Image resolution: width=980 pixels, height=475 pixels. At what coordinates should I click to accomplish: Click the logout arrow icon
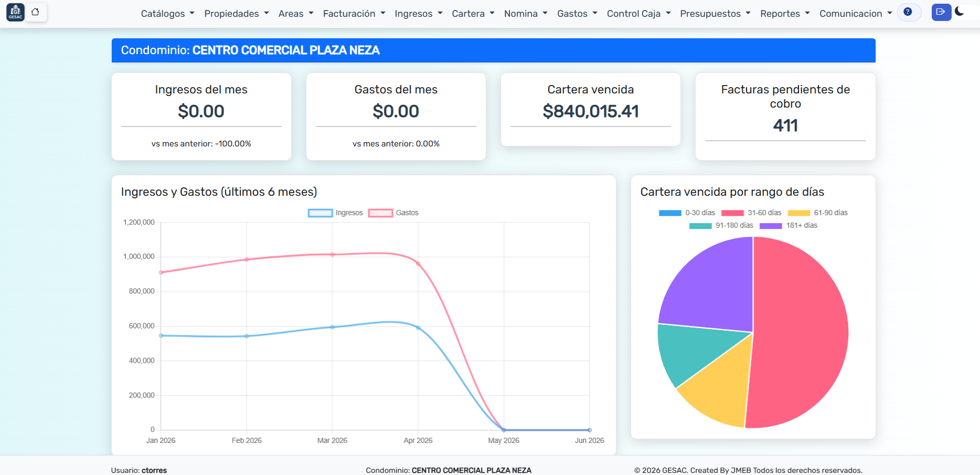(941, 12)
